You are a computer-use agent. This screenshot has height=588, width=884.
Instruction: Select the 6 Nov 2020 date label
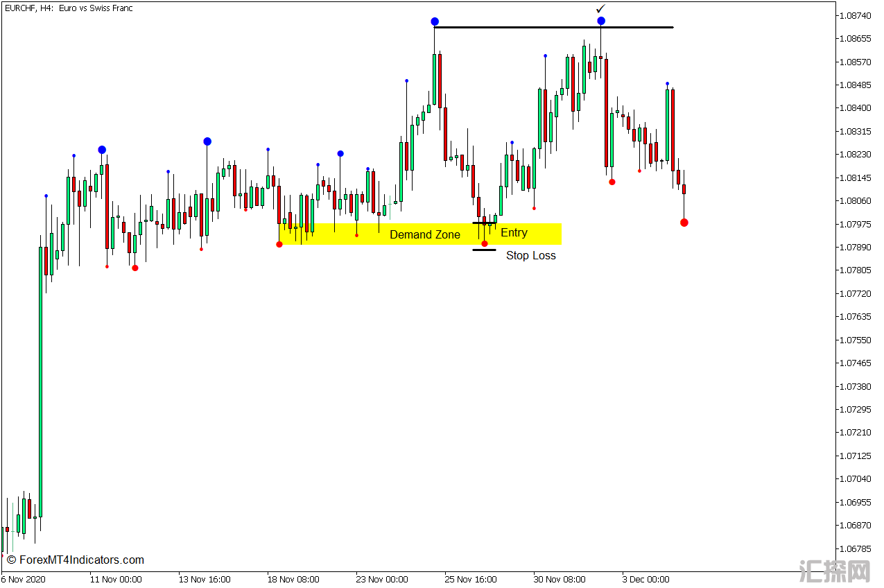(24, 580)
